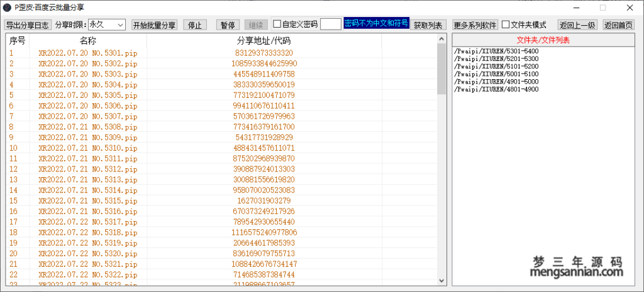The image size is (644, 292).
Task: Select folder /Pwaipi/XIUREN/5101-5200
Action: pyautogui.click(x=496, y=67)
